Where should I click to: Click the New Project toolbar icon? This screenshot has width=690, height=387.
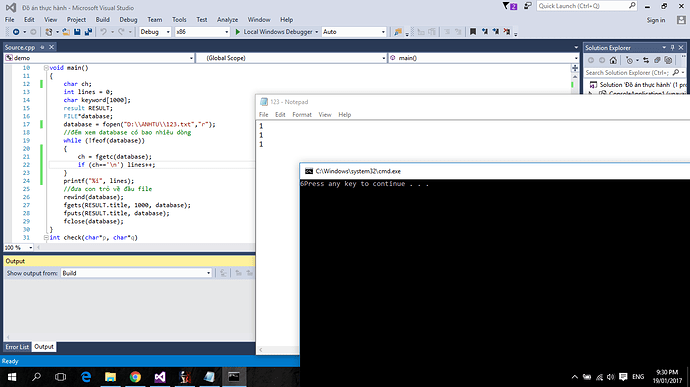click(49, 32)
